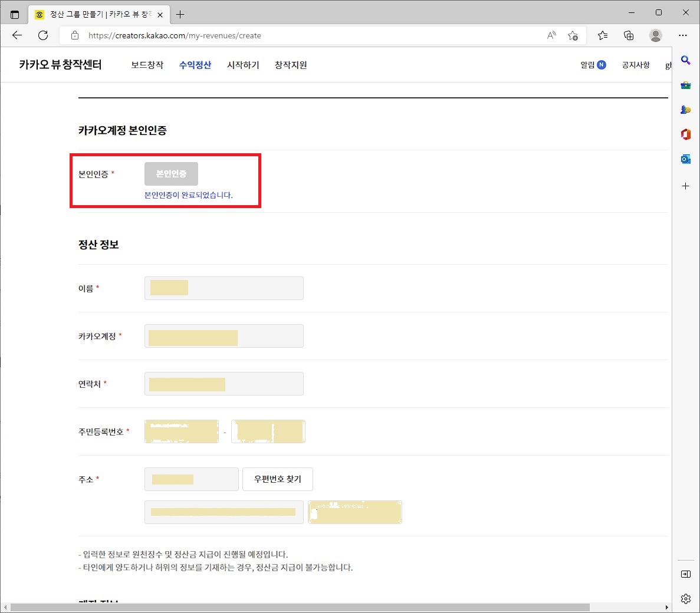The width and height of the screenshot is (700, 613).
Task: Open sidebar Games icon
Action: 686,109
